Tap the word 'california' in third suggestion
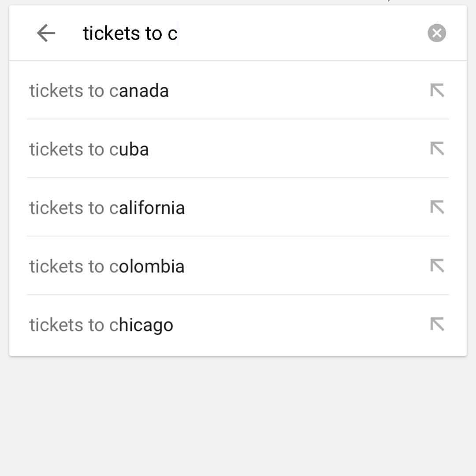 coord(147,208)
